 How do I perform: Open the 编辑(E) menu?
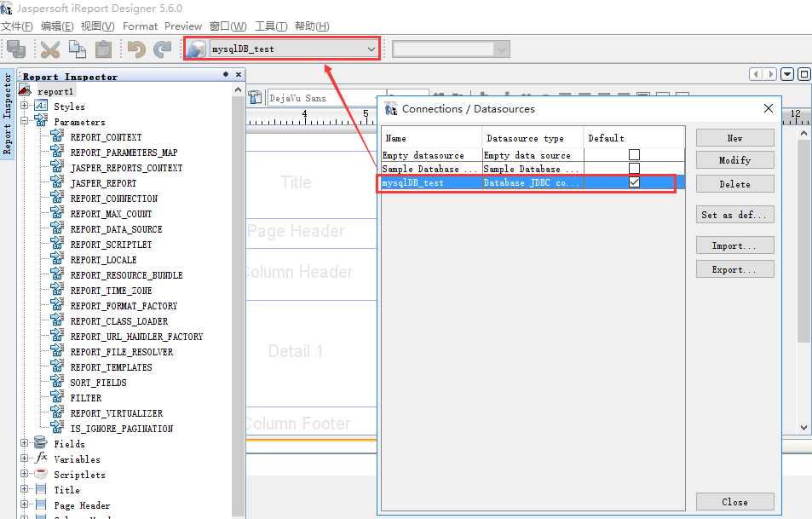point(57,26)
